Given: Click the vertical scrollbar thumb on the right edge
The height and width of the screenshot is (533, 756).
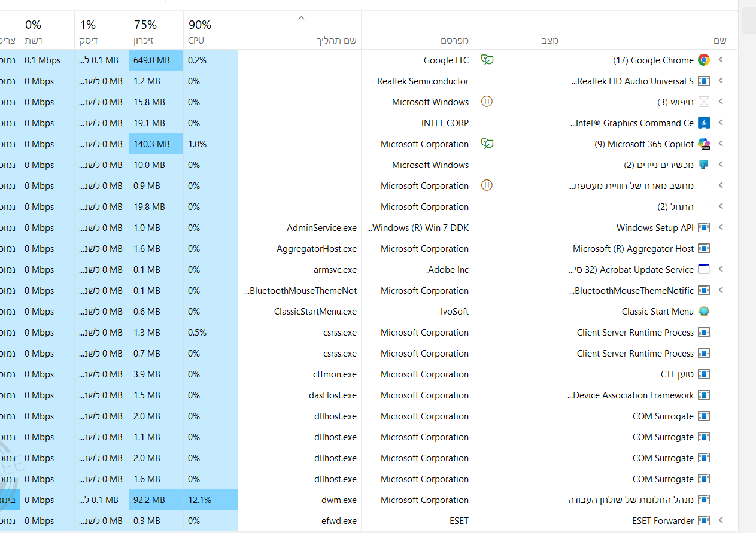Looking at the screenshot, I should [x=749, y=21].
